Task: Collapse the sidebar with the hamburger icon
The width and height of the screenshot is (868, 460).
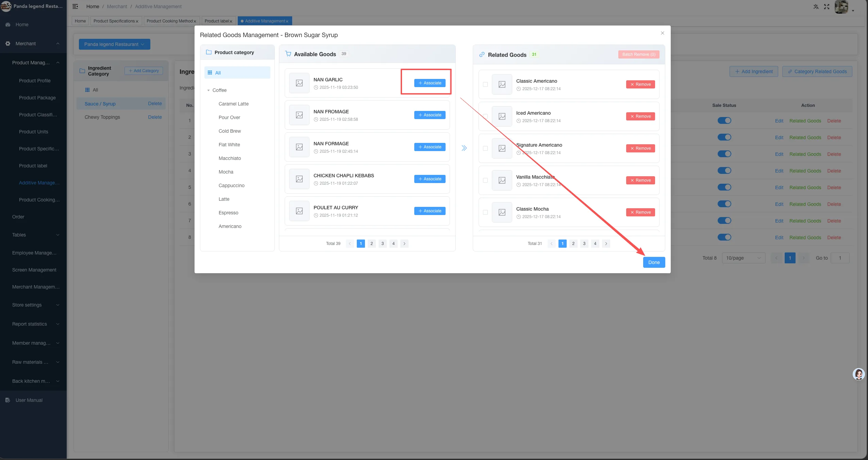Action: 75,6
